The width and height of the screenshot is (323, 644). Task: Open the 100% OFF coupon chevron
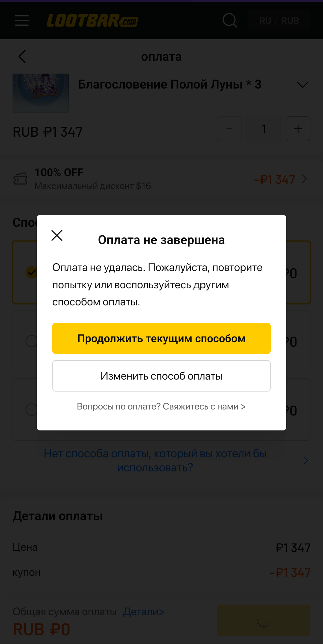pyautogui.click(x=304, y=179)
